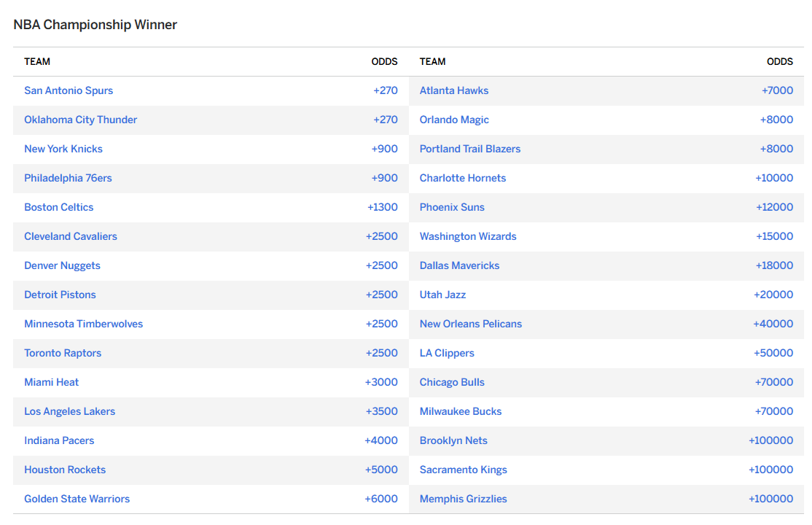Click the Boston Celtics link
This screenshot has height=525, width=812.
(58, 207)
